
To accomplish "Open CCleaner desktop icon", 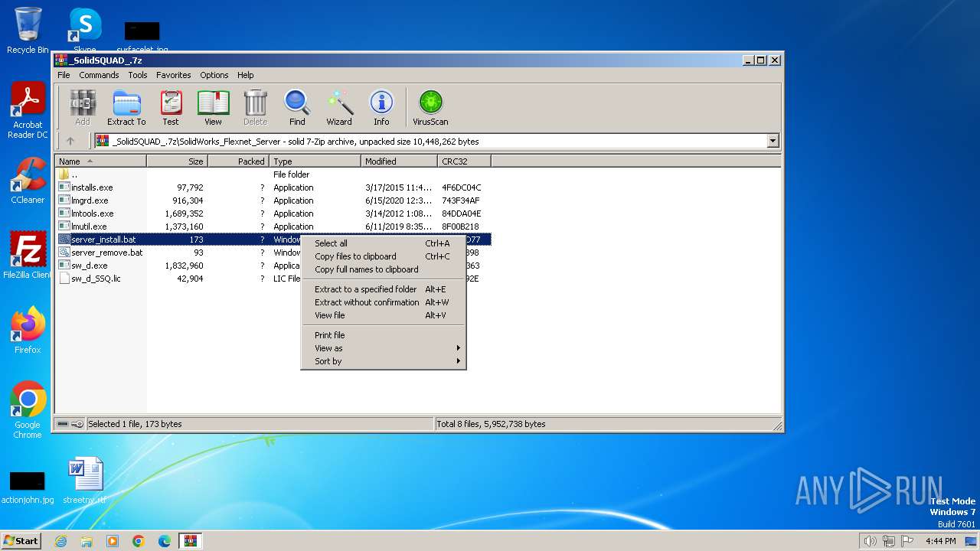I will coord(28,181).
